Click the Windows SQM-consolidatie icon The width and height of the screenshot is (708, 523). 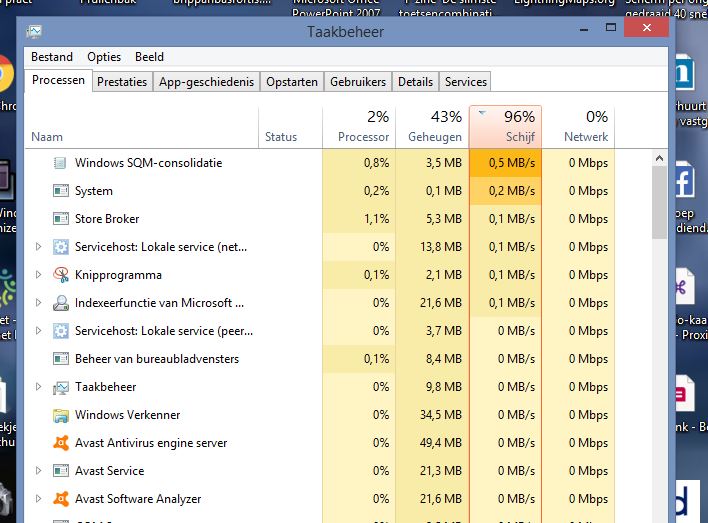(x=60, y=163)
